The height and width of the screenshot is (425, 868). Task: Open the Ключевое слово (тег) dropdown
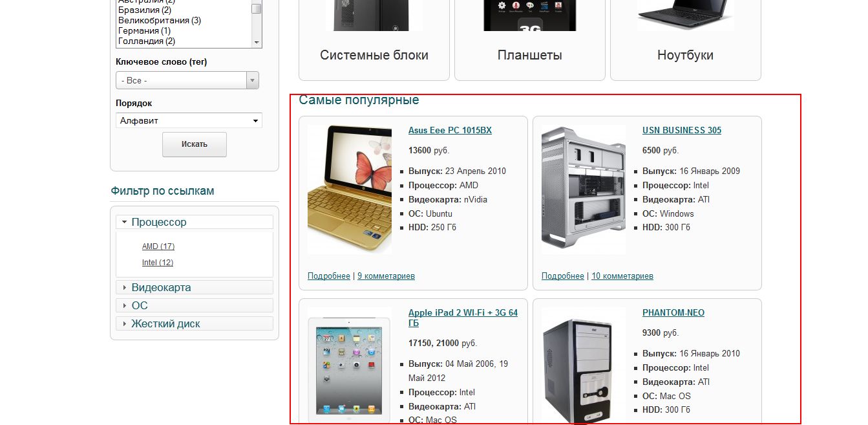point(187,80)
